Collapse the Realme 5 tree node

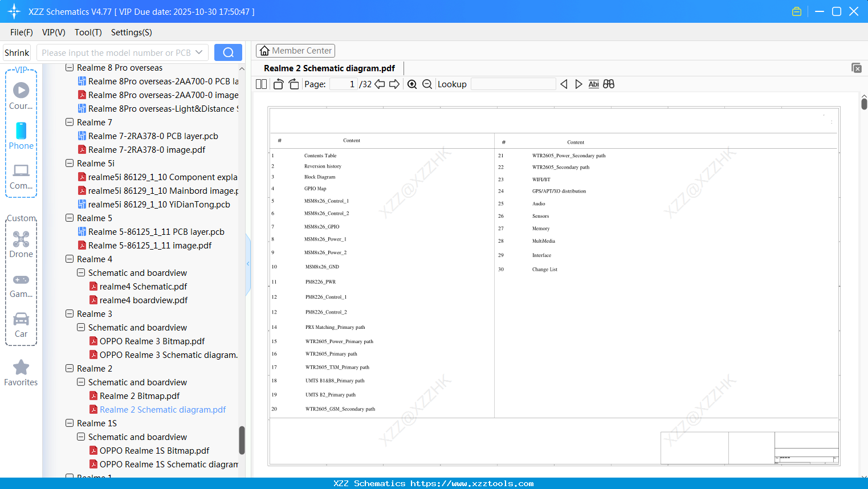pyautogui.click(x=70, y=218)
